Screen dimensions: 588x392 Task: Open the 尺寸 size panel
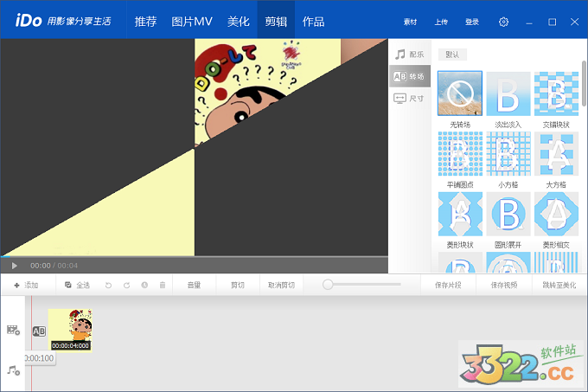pyautogui.click(x=410, y=99)
